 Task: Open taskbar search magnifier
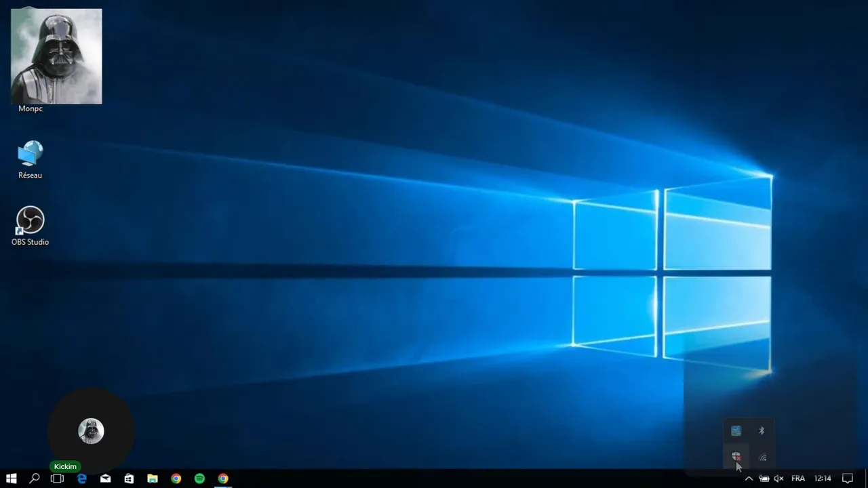(34, 479)
